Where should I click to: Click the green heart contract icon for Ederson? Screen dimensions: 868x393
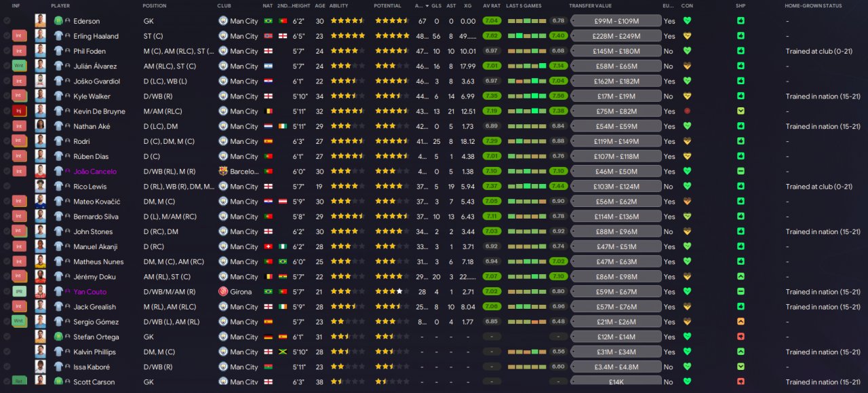[x=687, y=21]
